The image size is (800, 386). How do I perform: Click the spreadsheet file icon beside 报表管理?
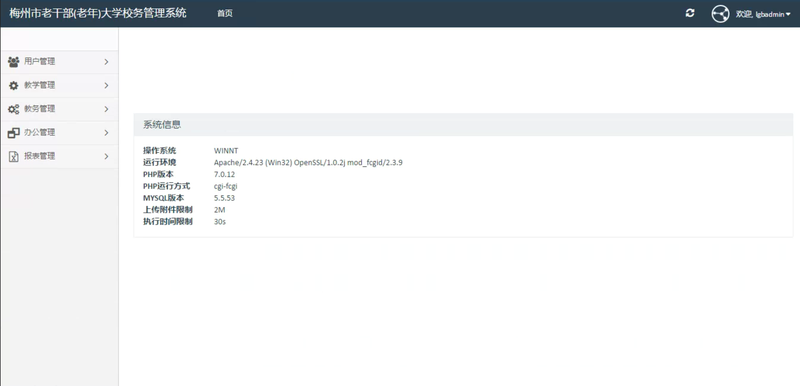click(14, 157)
